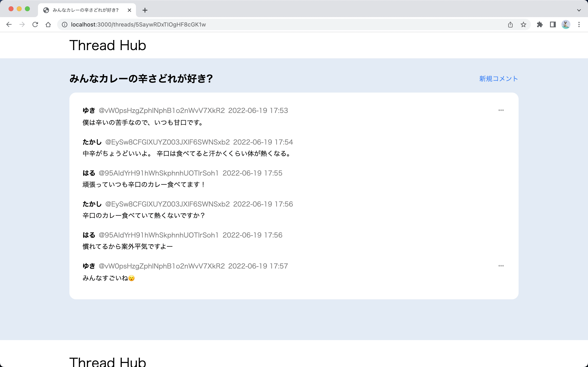Open the options menu on ゆき's last comment

[x=501, y=266]
